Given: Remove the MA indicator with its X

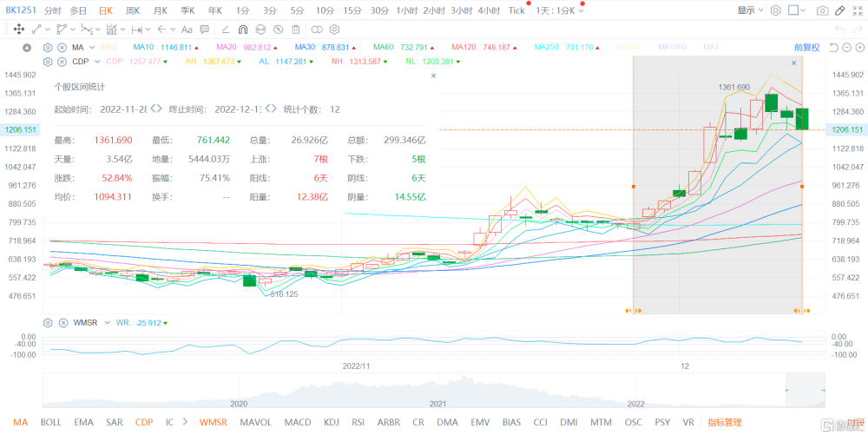Looking at the screenshot, I should click(x=62, y=48).
